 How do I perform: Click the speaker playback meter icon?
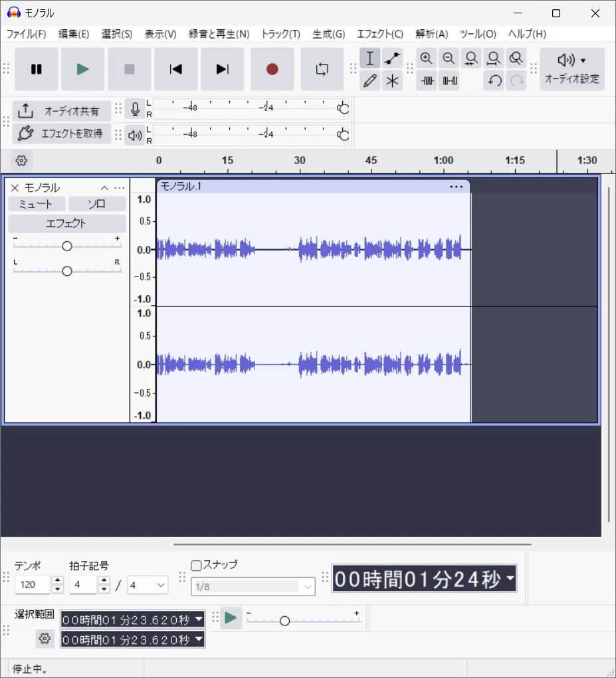135,136
